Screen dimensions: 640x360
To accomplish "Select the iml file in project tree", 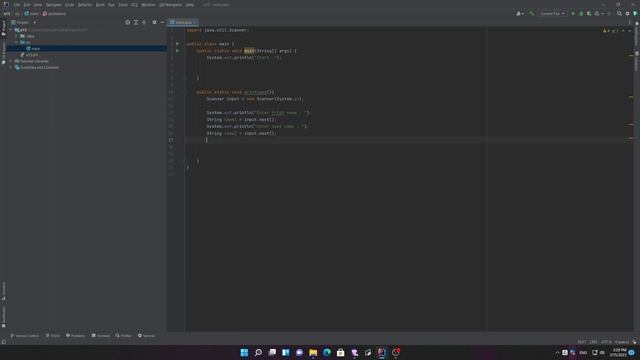I will 32,55.
